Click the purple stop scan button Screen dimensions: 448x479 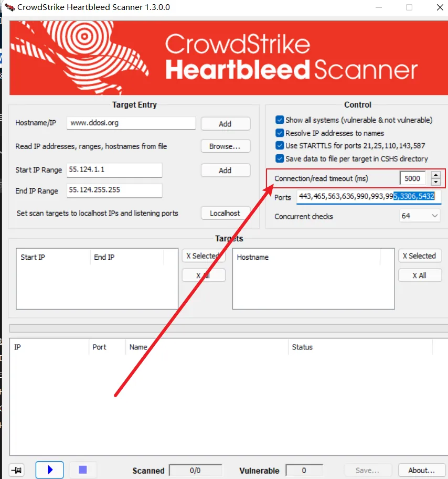83,470
